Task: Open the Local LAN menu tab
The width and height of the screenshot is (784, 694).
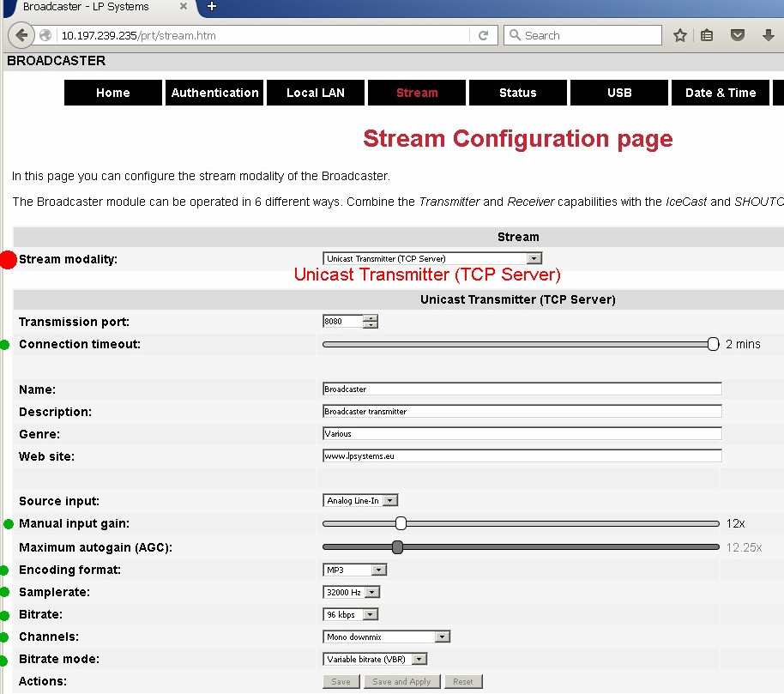Action: tap(316, 93)
